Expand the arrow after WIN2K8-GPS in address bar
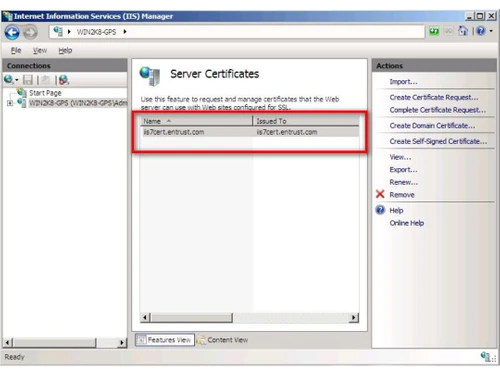This screenshot has height=375, width=500. pos(125,32)
